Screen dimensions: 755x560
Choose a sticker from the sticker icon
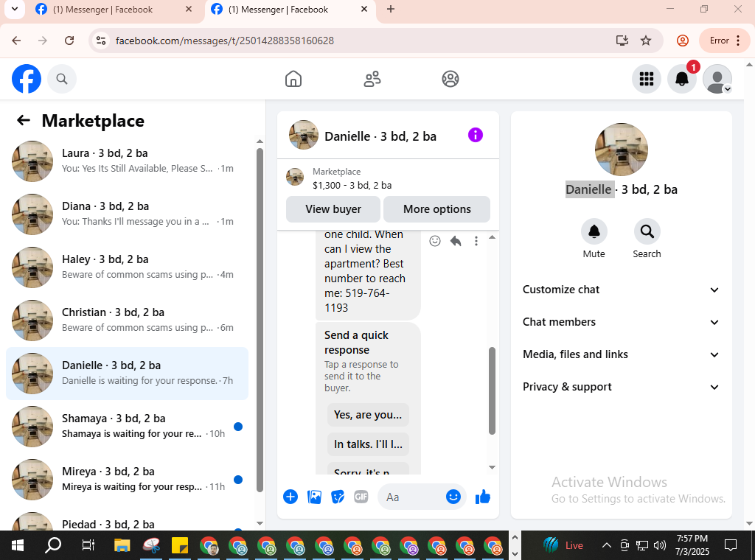[338, 497]
